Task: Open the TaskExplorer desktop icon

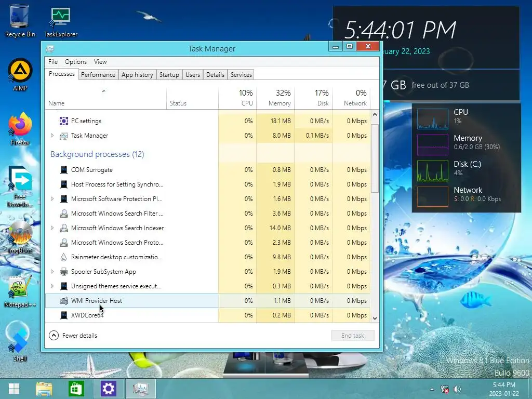Action: [61, 21]
